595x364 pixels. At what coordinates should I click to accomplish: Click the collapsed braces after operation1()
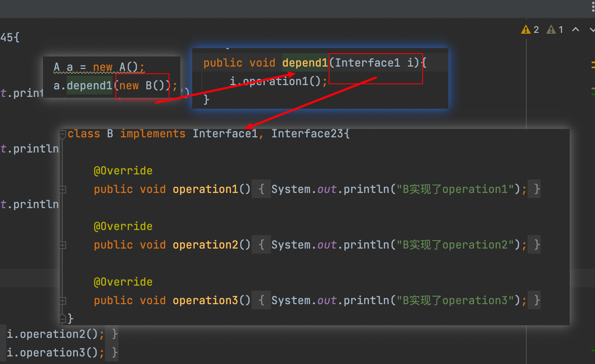click(261, 189)
